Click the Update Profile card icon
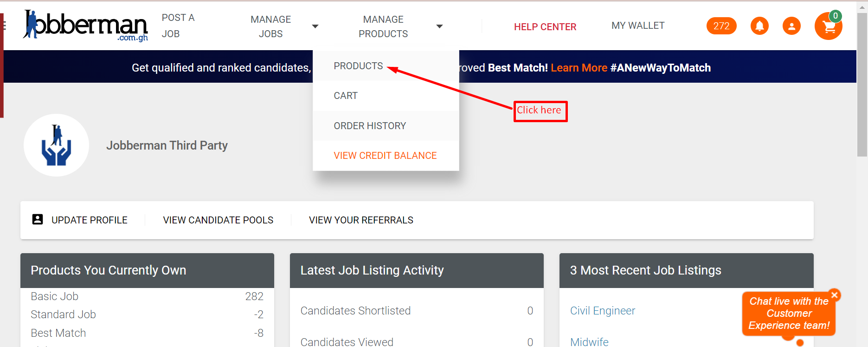 tap(38, 220)
